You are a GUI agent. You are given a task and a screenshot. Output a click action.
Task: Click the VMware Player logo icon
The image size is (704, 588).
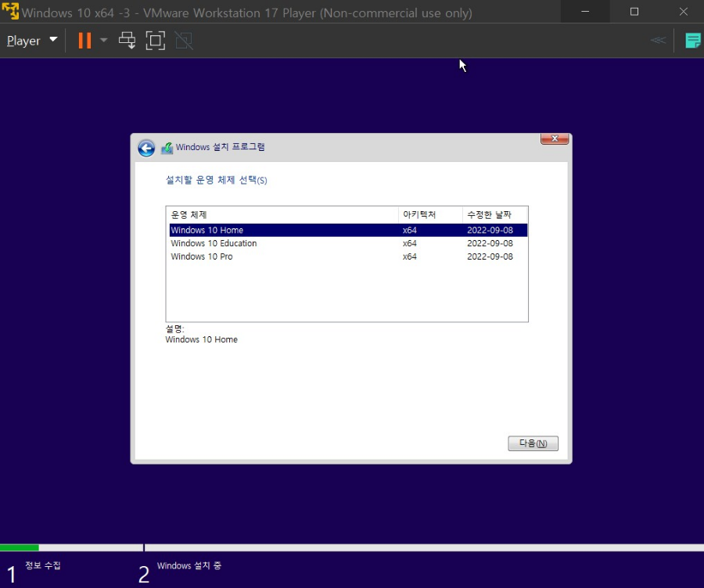coord(10,12)
